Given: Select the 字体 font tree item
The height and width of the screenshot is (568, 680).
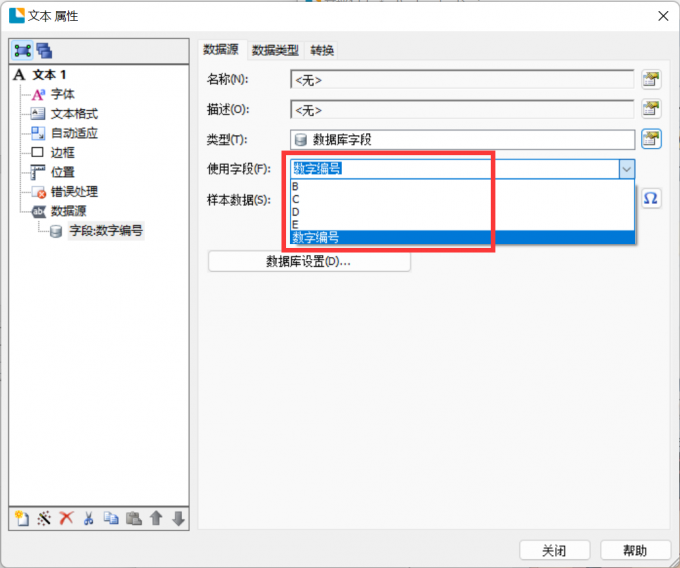Looking at the screenshot, I should [62, 94].
